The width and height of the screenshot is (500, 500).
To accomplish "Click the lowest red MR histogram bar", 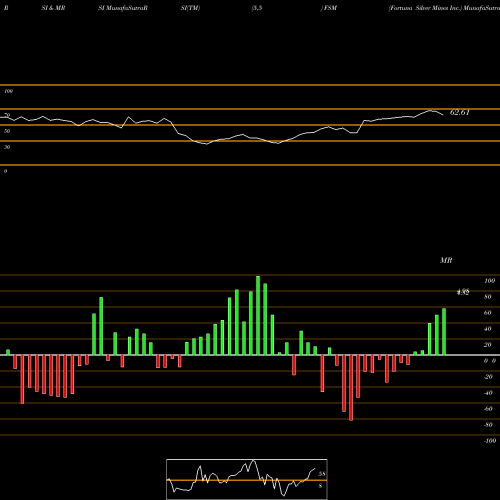I will [351, 388].
